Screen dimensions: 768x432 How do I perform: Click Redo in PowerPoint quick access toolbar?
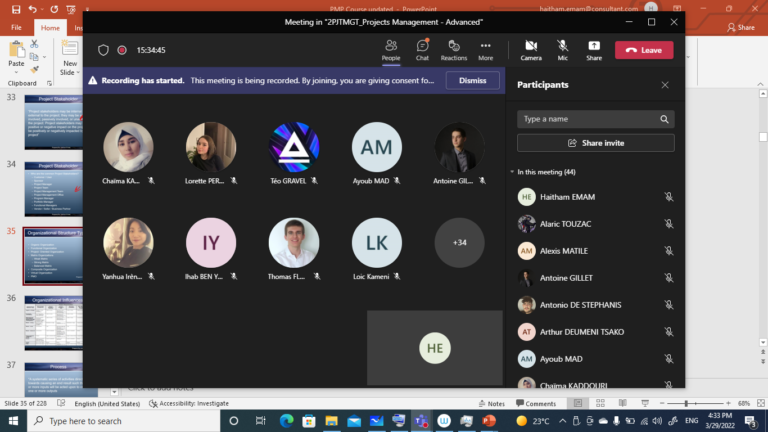pos(54,9)
